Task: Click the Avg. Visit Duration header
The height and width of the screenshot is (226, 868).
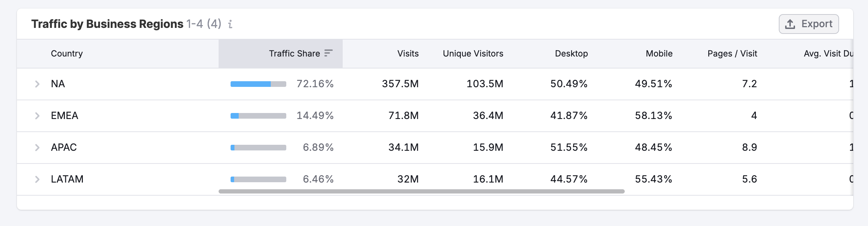Action: coord(828,54)
